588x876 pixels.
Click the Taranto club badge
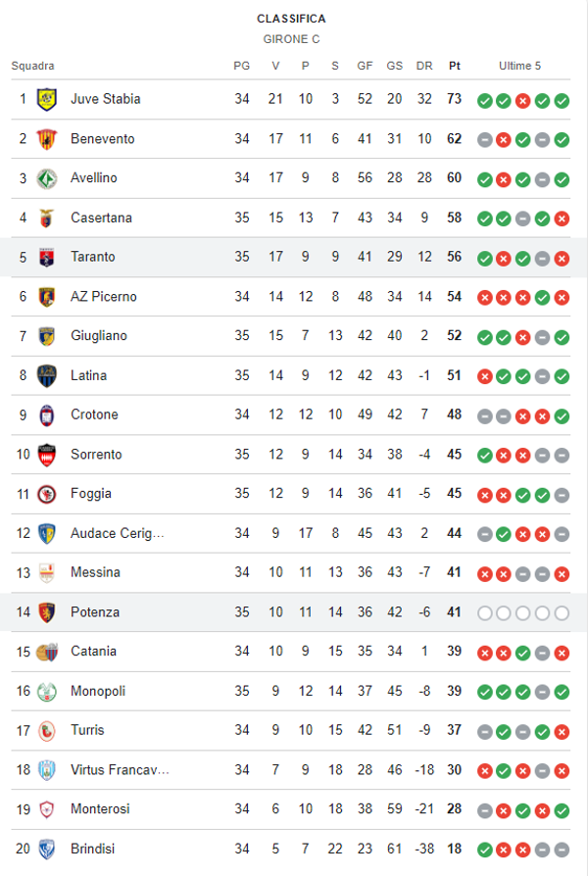point(46,257)
